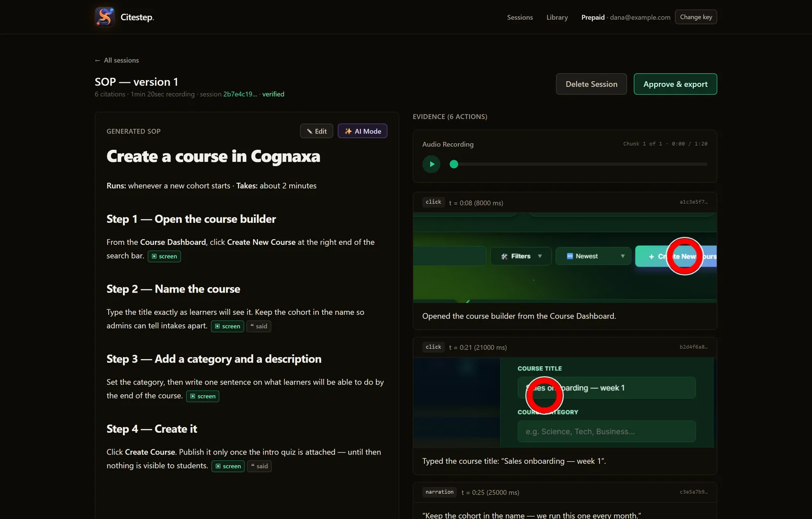Play the audio recording
This screenshot has height=519, width=812.
[431, 164]
